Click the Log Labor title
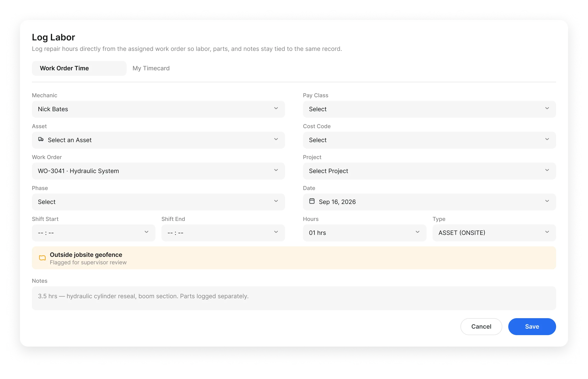Screen dimensions: 588x379 (x=53, y=37)
